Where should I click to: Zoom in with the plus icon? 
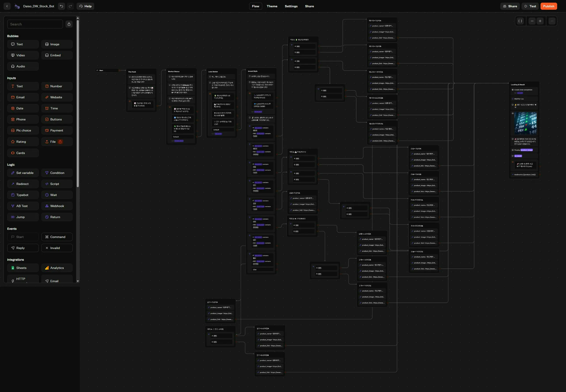[540, 21]
